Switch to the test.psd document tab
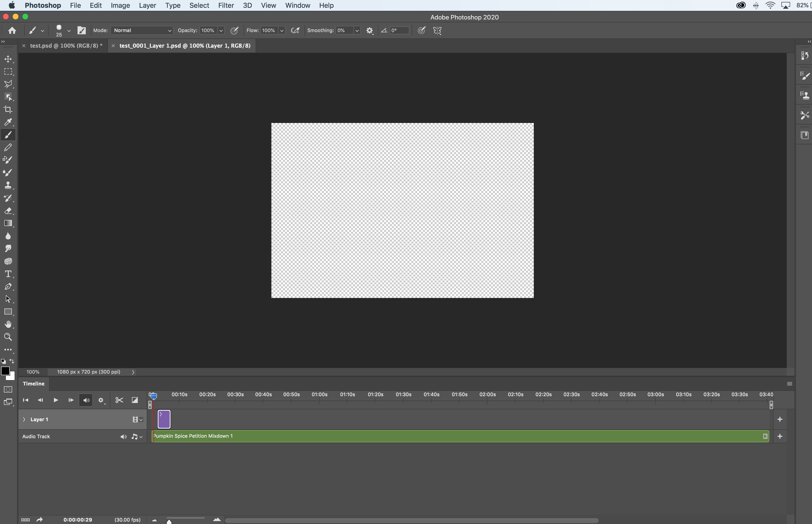The width and height of the screenshot is (812, 524). (66, 45)
